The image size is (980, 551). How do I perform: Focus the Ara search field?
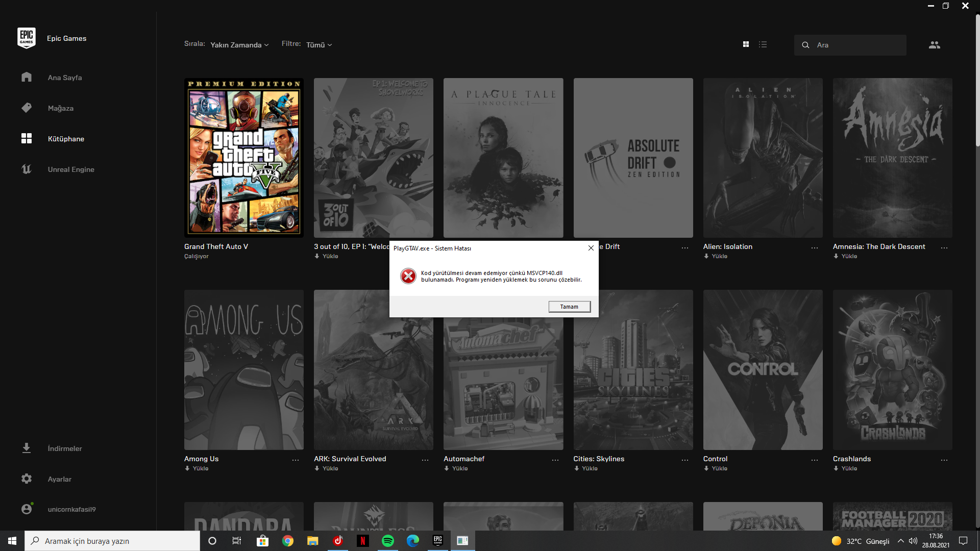[850, 45]
